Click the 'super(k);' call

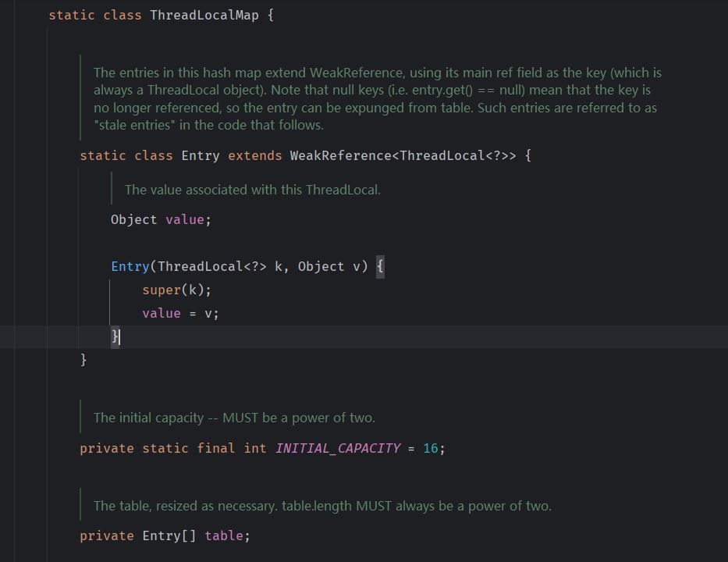click(x=177, y=290)
